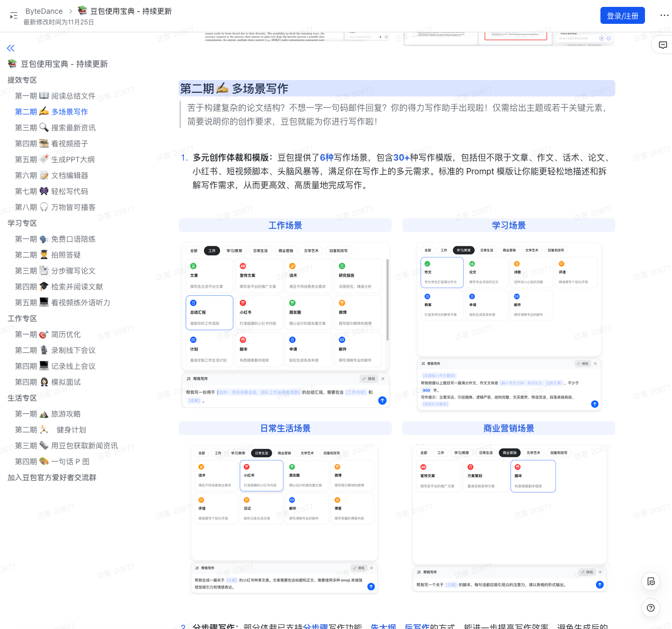
Task: Open the sidebar menu toggle icon at top left
Action: tap(14, 16)
